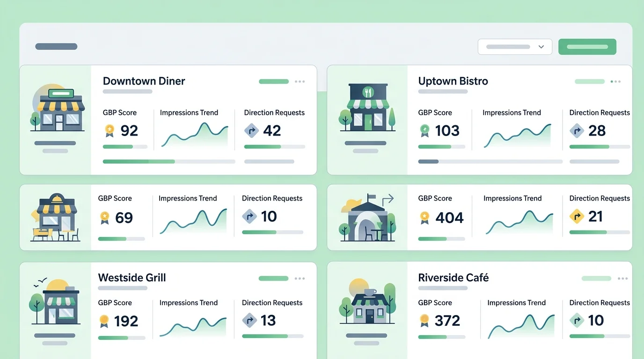Click the progress bar under score 404

(x=441, y=239)
